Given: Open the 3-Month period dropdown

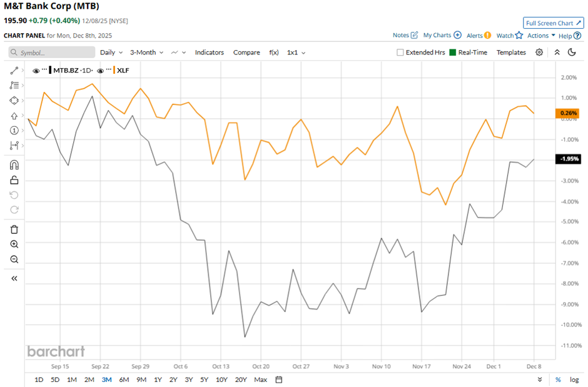Looking at the screenshot, I should pos(146,53).
